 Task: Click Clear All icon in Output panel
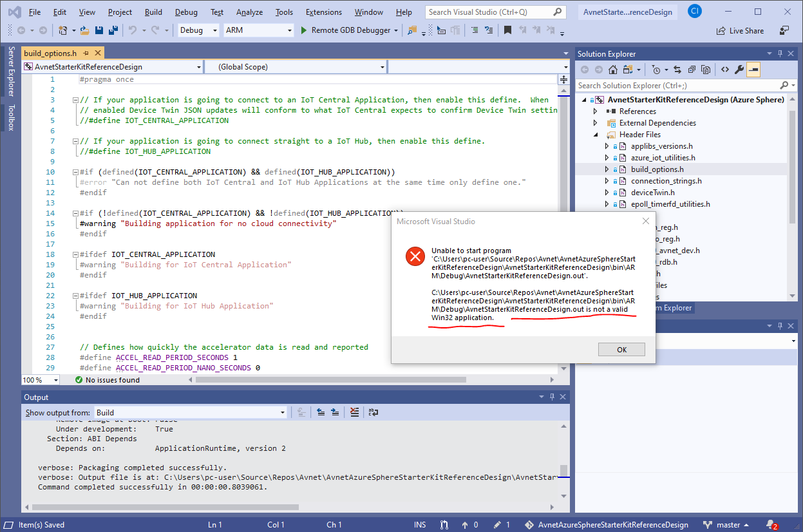(354, 413)
